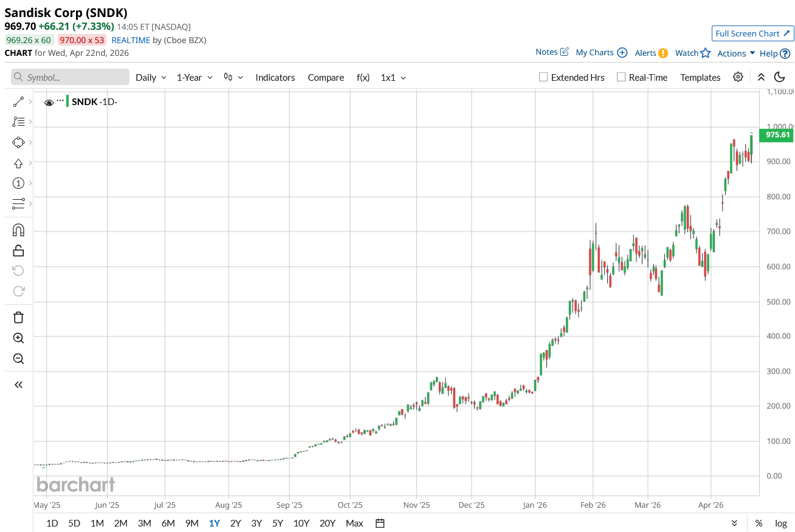Select the numbered circle annotation tool
Image resolution: width=795 pixels, height=532 pixels.
[18, 183]
